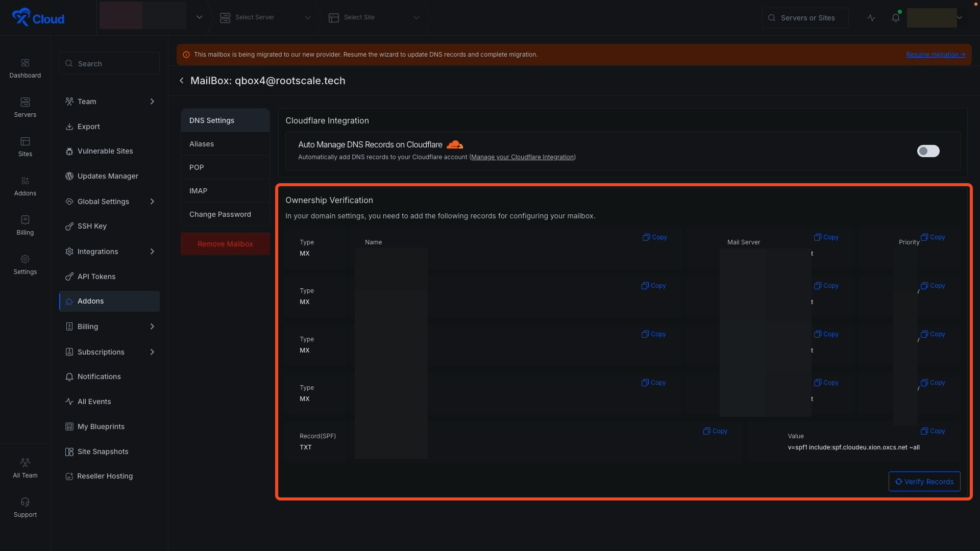Open the Support headset icon
This screenshot has width=980, height=551.
pyautogui.click(x=25, y=508)
